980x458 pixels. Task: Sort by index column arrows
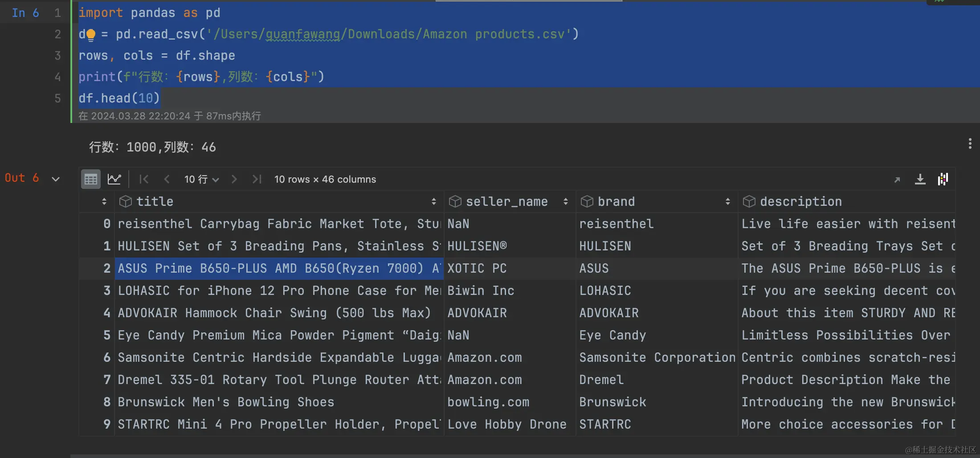coord(104,201)
